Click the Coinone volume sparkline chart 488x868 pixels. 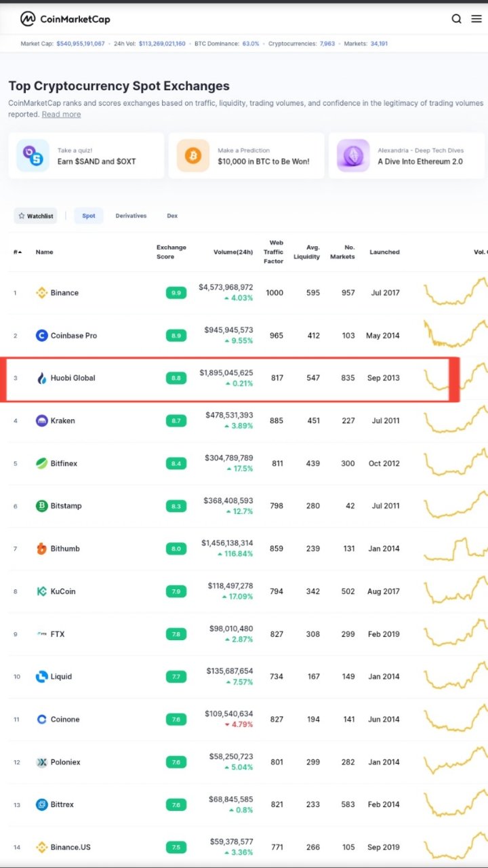455,718
